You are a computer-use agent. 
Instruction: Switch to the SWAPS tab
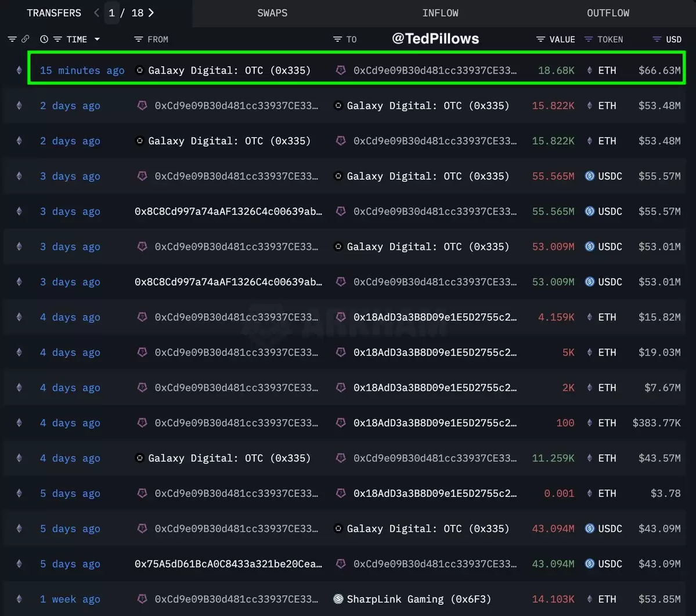point(272,13)
